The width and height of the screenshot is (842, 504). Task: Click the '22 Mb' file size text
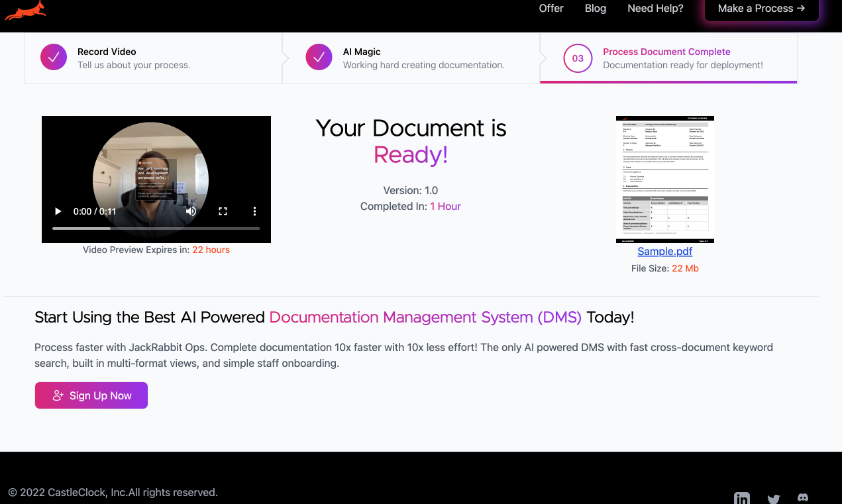[x=685, y=268]
